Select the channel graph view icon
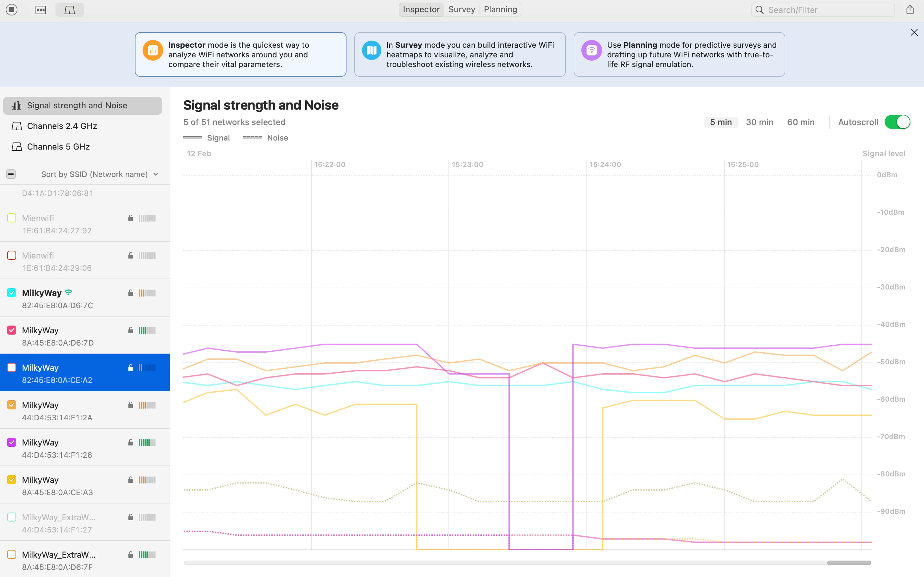 click(69, 10)
